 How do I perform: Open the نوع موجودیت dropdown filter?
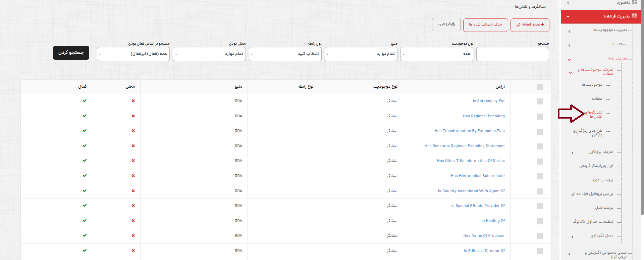(437, 54)
